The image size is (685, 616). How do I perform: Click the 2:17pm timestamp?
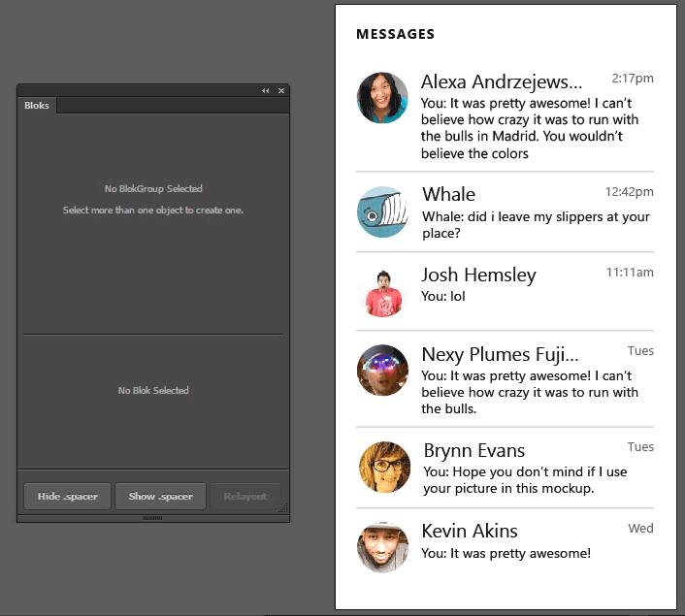coord(632,78)
